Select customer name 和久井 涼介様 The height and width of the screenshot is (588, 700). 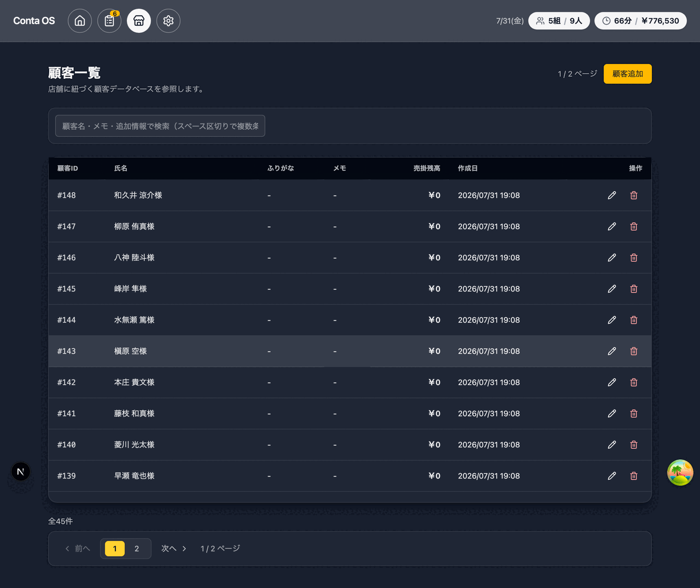click(138, 195)
